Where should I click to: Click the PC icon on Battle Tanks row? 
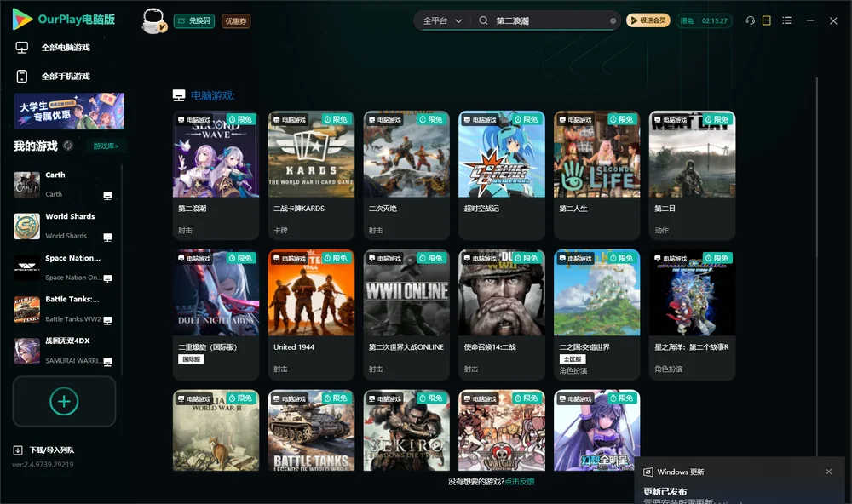[107, 320]
